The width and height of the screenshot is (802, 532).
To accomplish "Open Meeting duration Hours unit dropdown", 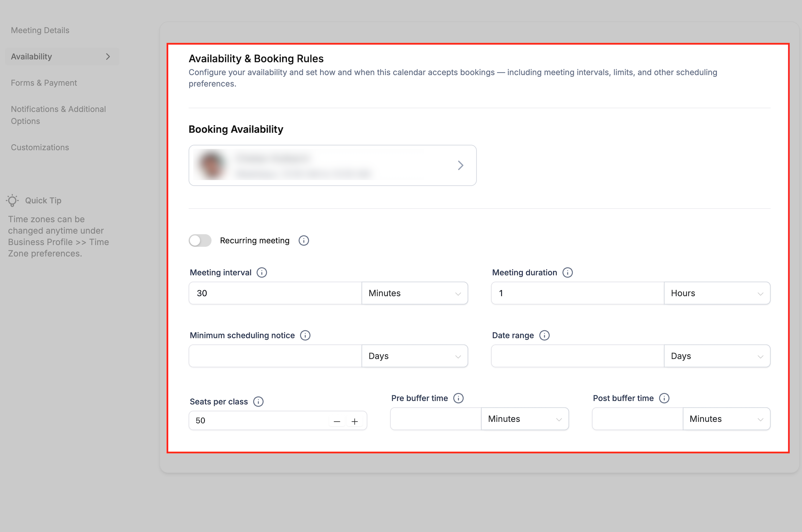I will [717, 293].
